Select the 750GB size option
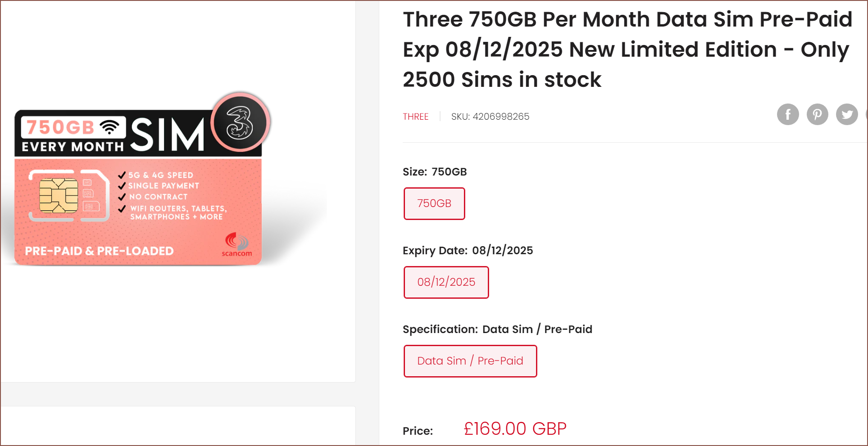 click(x=434, y=203)
